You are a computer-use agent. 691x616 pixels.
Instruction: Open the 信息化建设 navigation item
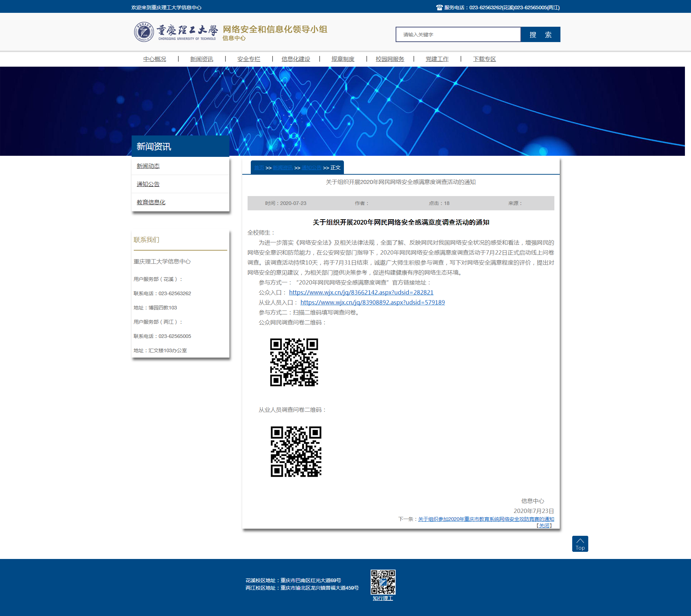(x=296, y=59)
